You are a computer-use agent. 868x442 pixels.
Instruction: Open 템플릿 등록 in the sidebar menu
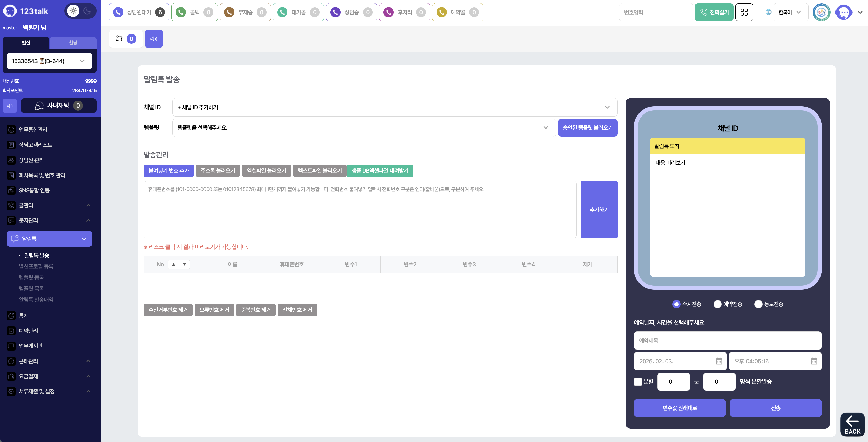coord(31,277)
